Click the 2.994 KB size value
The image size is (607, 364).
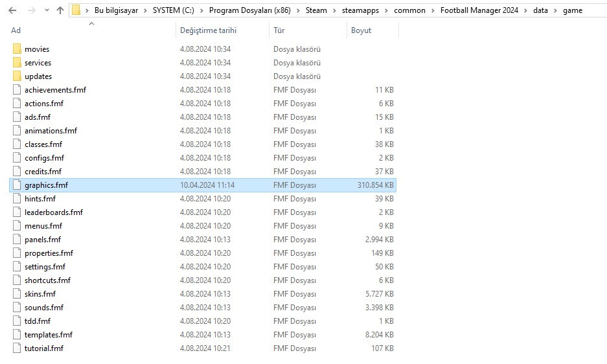coord(380,239)
